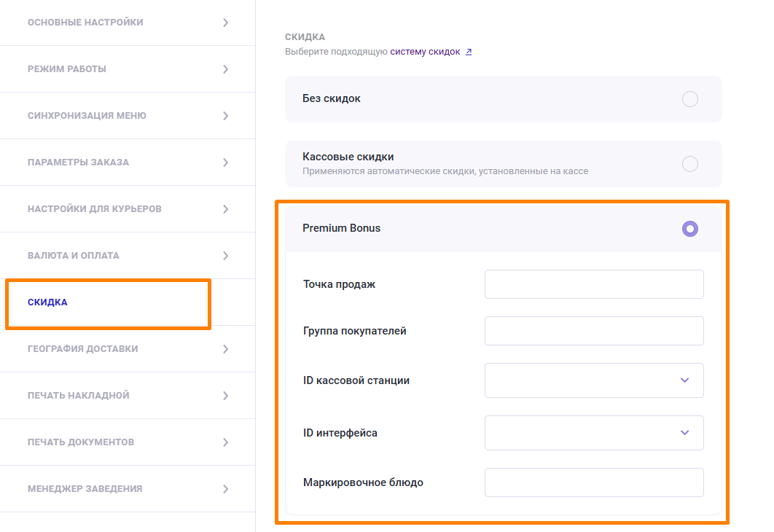Click arrow icon beside Синхронизация меню

click(x=225, y=116)
